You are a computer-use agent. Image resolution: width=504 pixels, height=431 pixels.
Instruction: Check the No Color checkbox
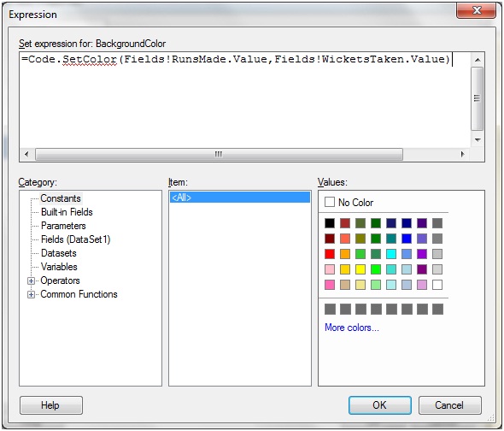tap(330, 202)
